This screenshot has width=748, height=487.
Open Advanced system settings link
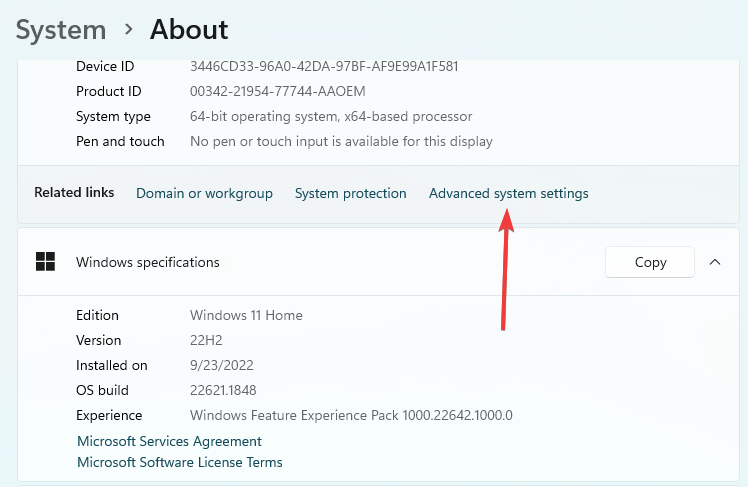point(509,193)
